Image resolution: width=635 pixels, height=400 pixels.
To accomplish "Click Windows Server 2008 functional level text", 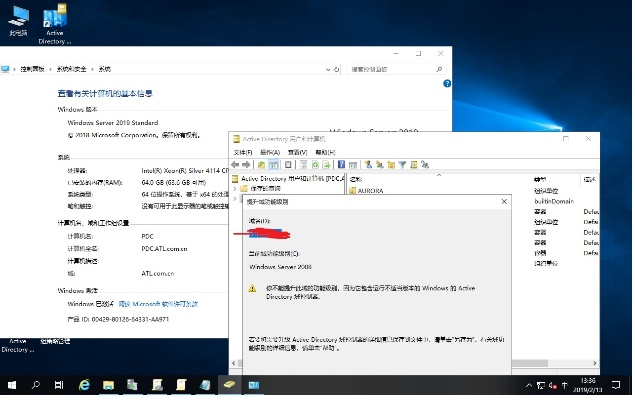I will [x=280, y=267].
